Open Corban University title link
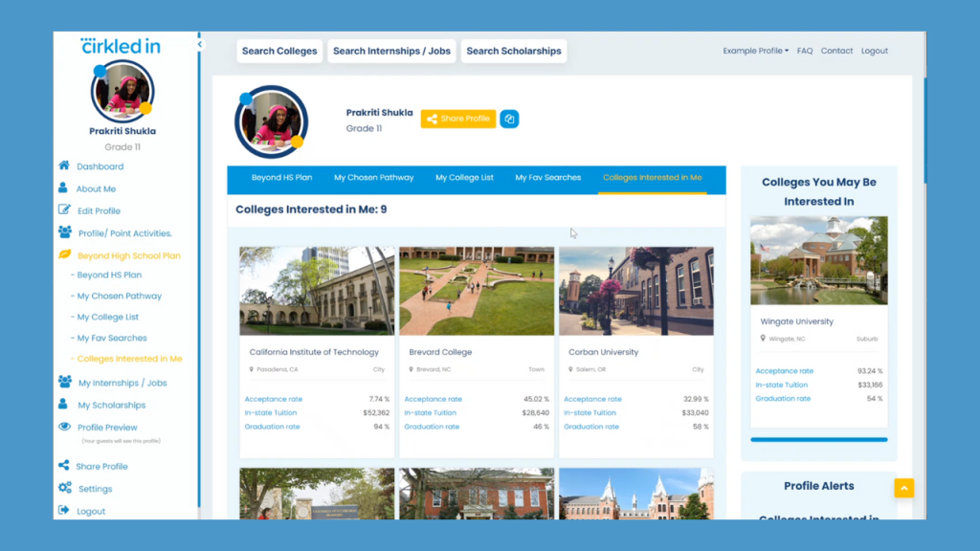Image resolution: width=980 pixels, height=551 pixels. coord(603,352)
